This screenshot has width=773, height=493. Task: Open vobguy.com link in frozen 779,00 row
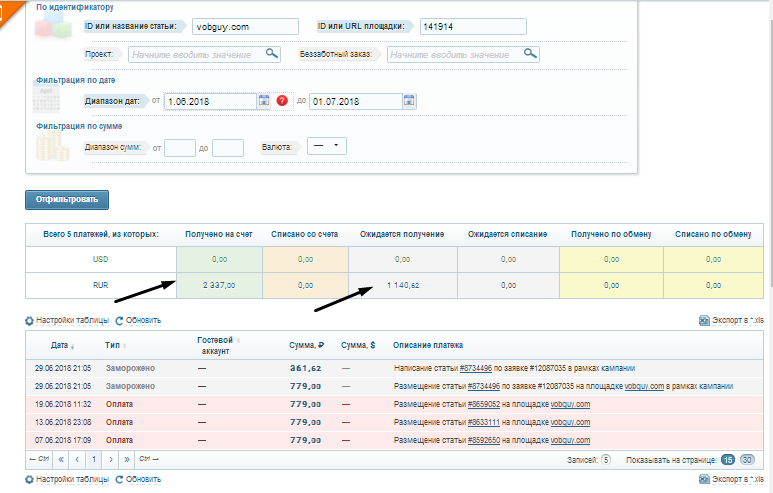(x=644, y=386)
